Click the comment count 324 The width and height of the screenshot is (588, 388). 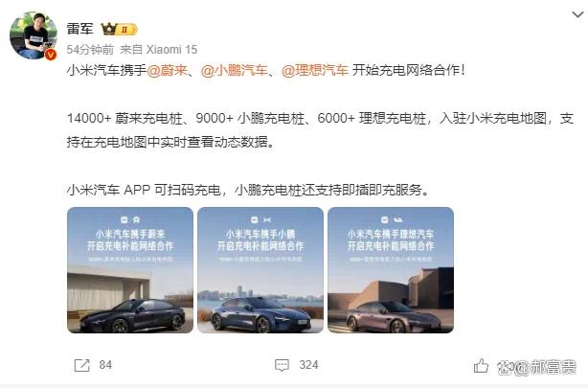point(308,365)
